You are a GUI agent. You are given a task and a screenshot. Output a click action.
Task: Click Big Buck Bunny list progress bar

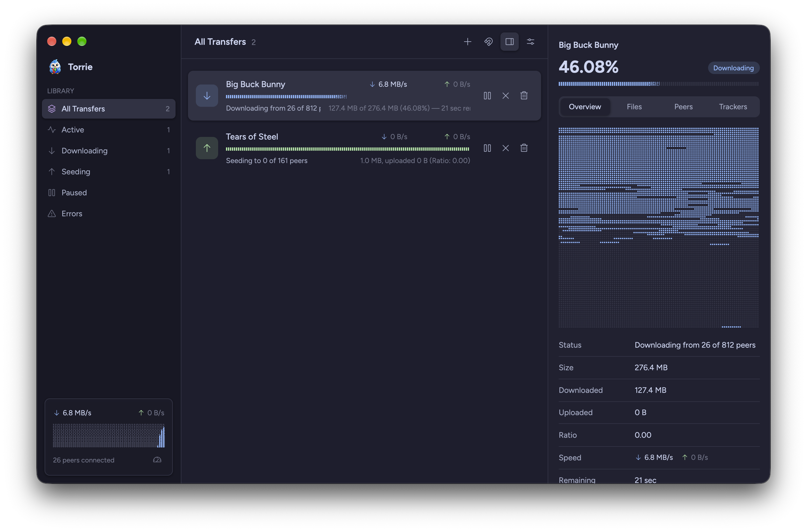coord(348,97)
